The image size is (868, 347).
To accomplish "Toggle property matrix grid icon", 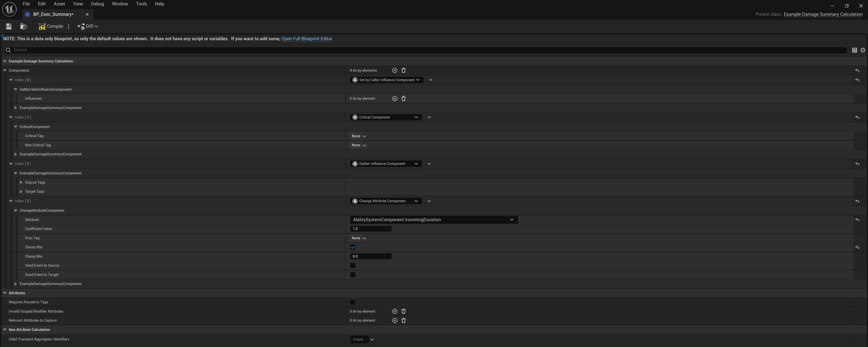I will (854, 50).
